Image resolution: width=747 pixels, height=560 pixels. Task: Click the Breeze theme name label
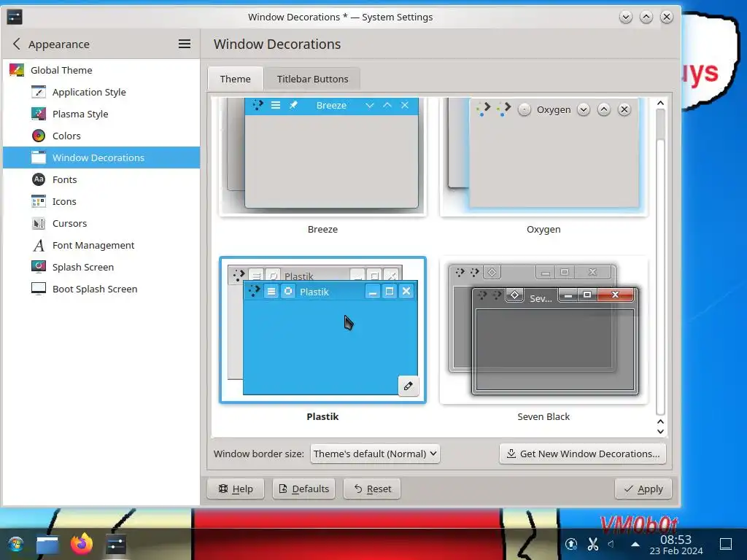click(322, 229)
